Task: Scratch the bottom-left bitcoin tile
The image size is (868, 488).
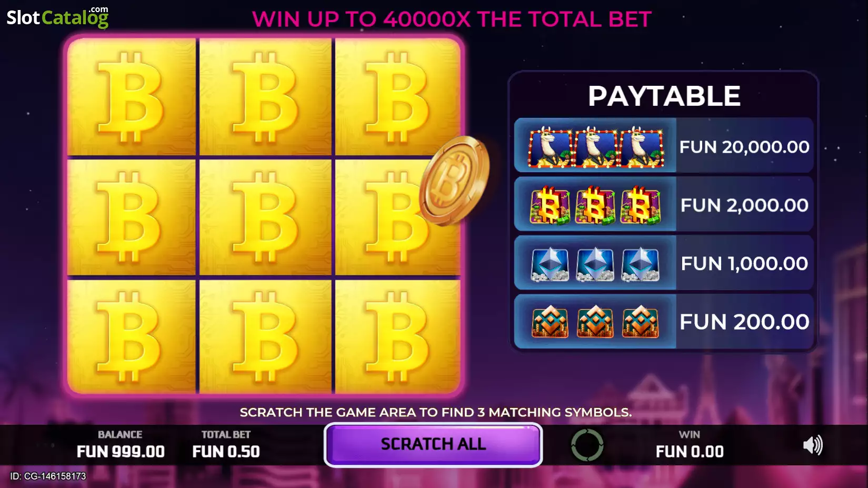Action: click(x=132, y=336)
